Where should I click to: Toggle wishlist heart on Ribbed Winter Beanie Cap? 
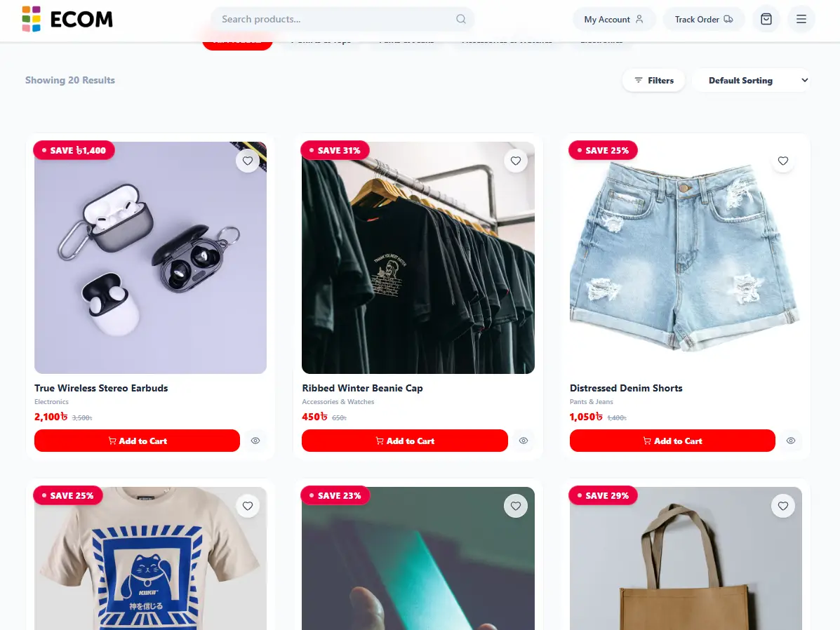tap(515, 161)
